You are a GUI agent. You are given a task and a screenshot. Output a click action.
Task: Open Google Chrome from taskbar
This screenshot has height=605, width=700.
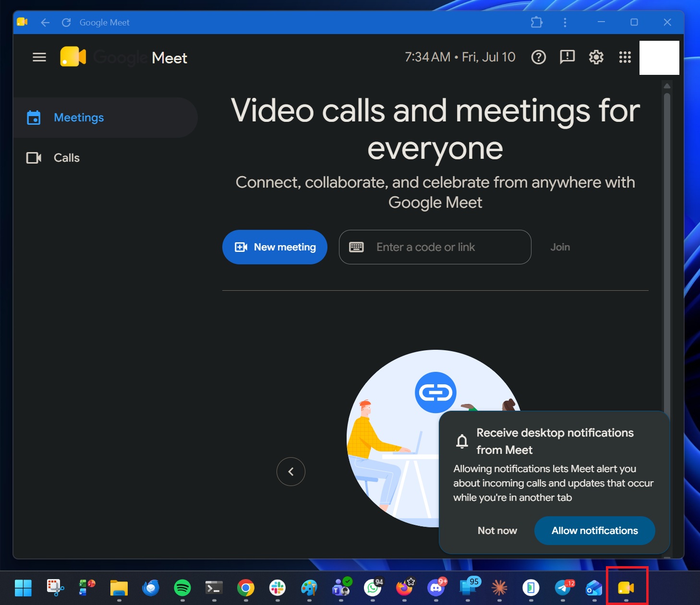click(x=246, y=588)
